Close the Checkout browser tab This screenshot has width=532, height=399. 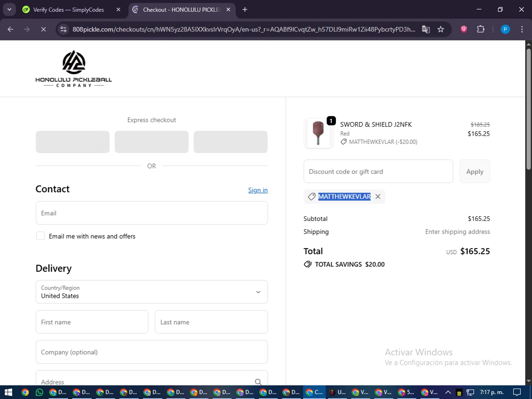228,10
